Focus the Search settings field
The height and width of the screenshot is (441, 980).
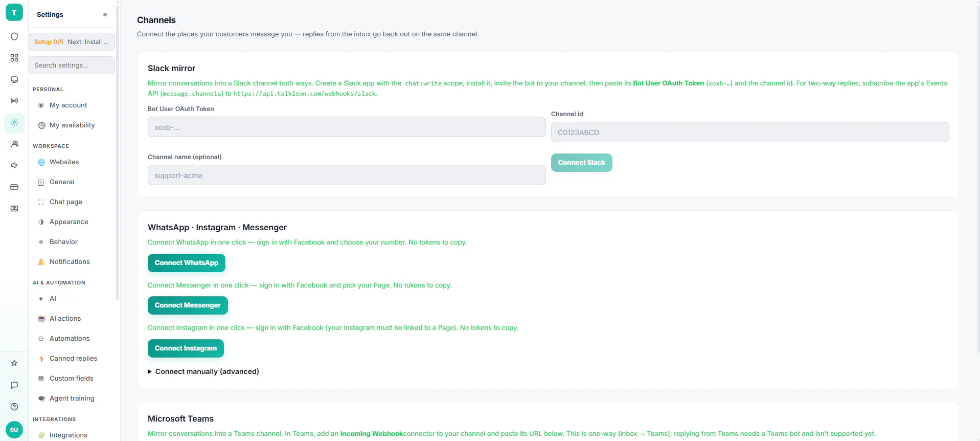click(x=72, y=65)
